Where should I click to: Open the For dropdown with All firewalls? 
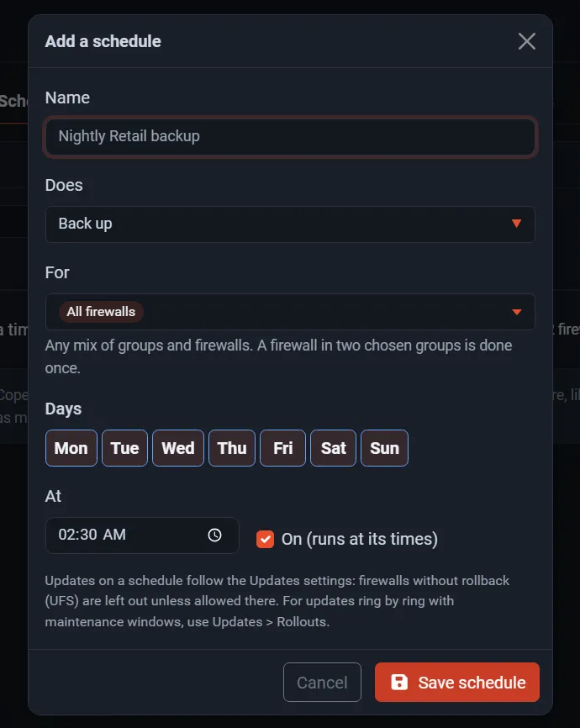pyautogui.click(x=290, y=312)
